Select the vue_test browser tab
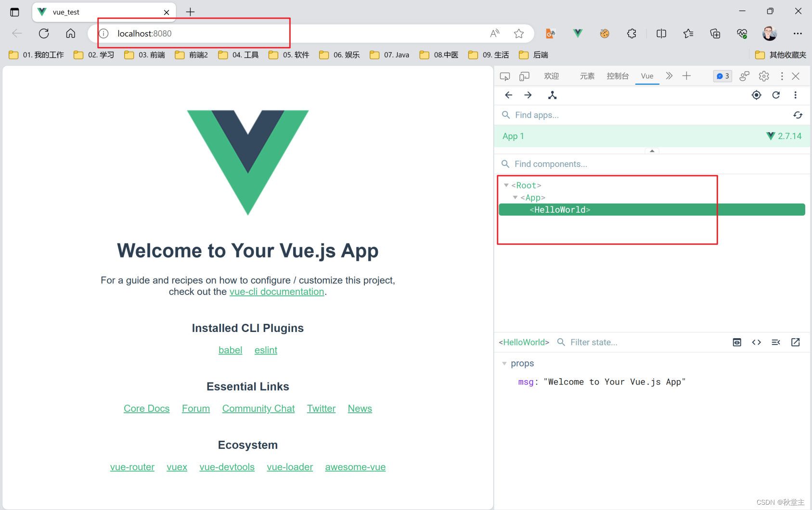The image size is (812, 510). [x=104, y=12]
